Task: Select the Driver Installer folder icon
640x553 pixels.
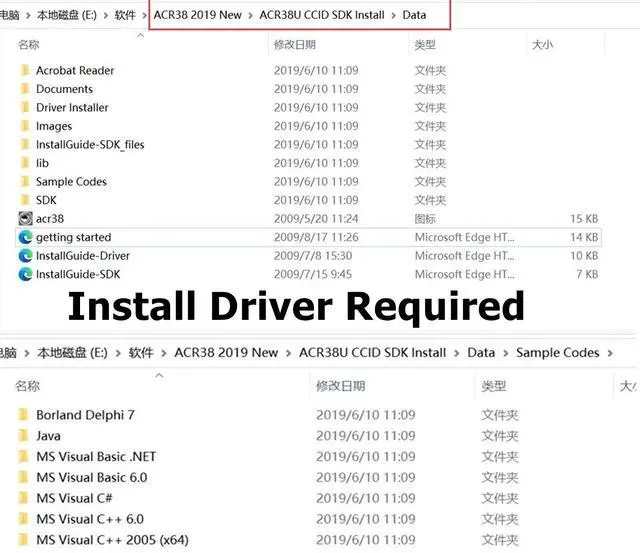Action: pyautogui.click(x=25, y=108)
